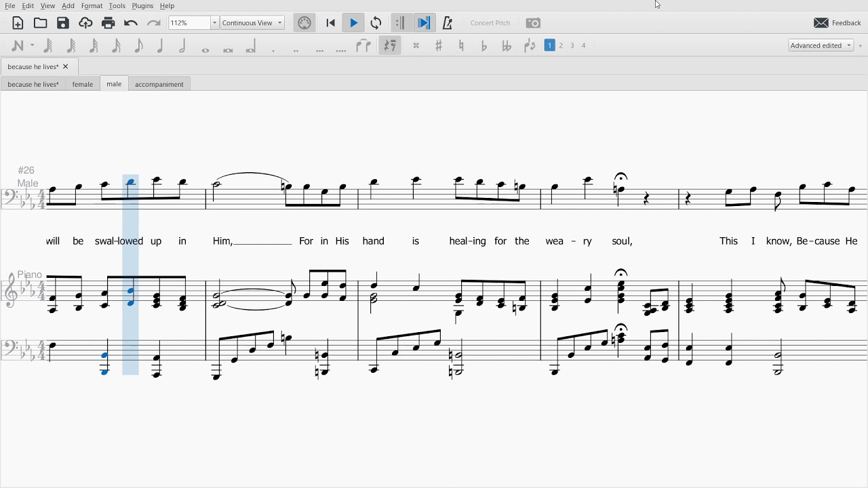
Task: Toggle the metronome
Action: [448, 23]
